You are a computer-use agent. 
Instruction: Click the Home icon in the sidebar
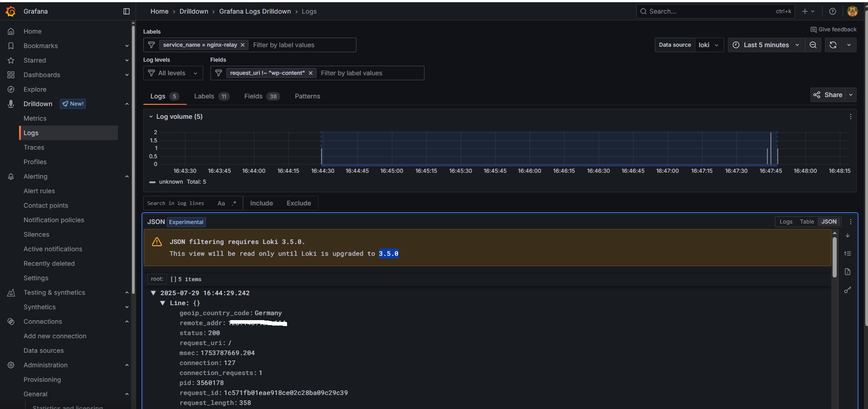tap(11, 31)
